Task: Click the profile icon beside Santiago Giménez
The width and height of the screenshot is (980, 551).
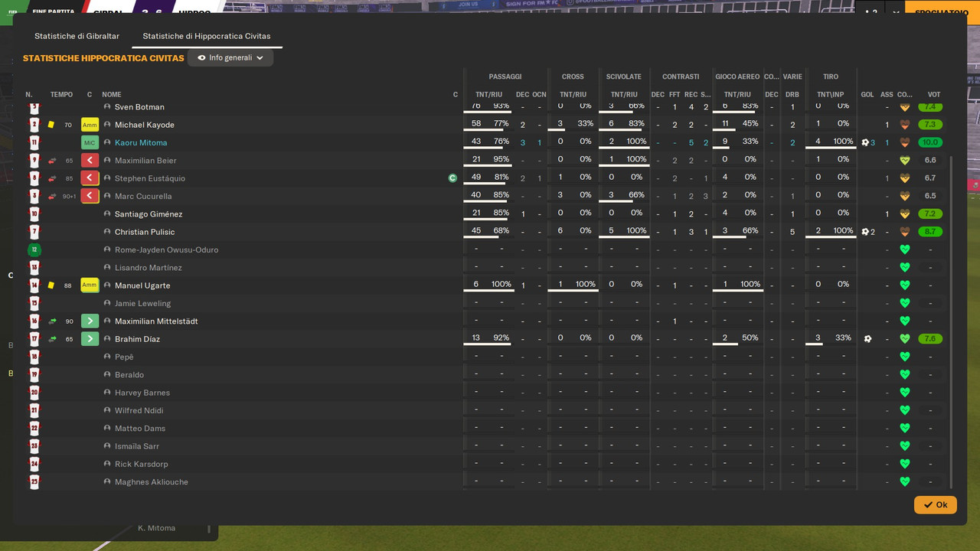Action: point(107,214)
